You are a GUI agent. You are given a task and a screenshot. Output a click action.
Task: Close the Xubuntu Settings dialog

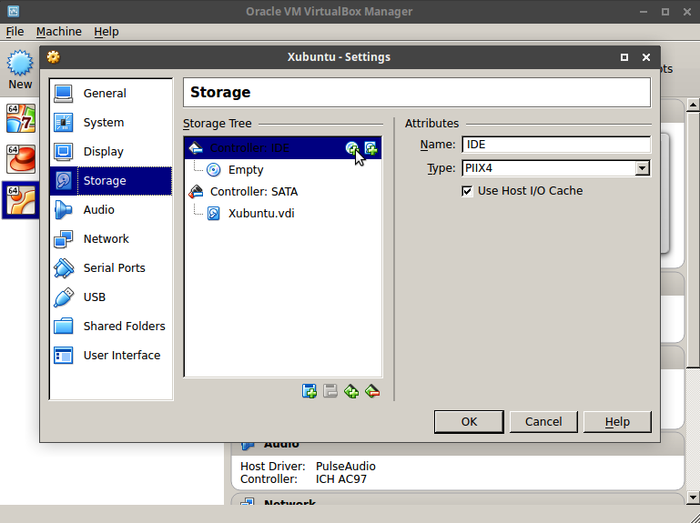point(646,57)
